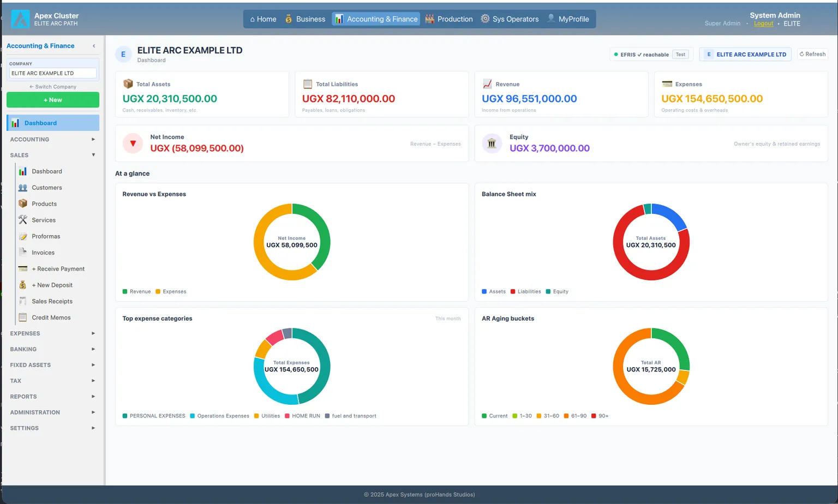This screenshot has width=838, height=504.
Task: Click the Net Income red down-arrow icon
Action: pos(133,143)
